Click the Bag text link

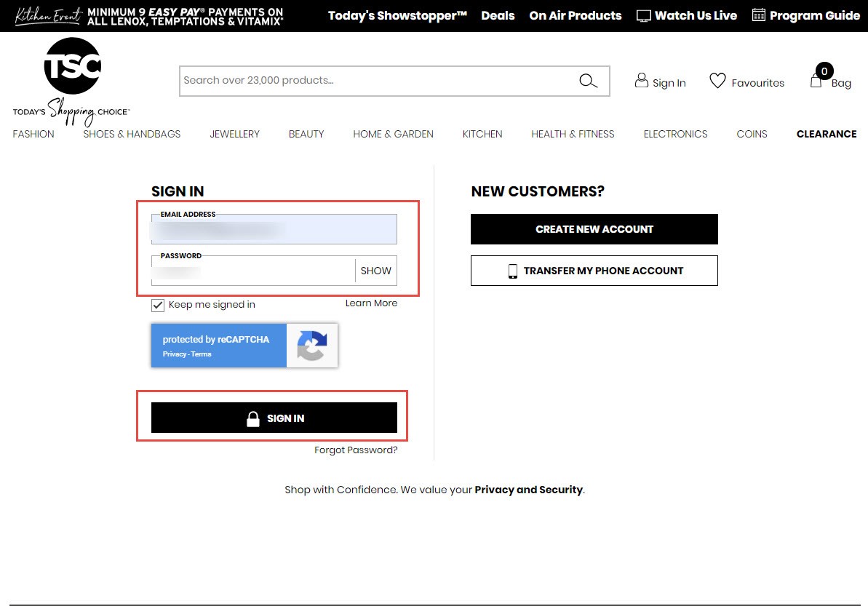click(841, 84)
